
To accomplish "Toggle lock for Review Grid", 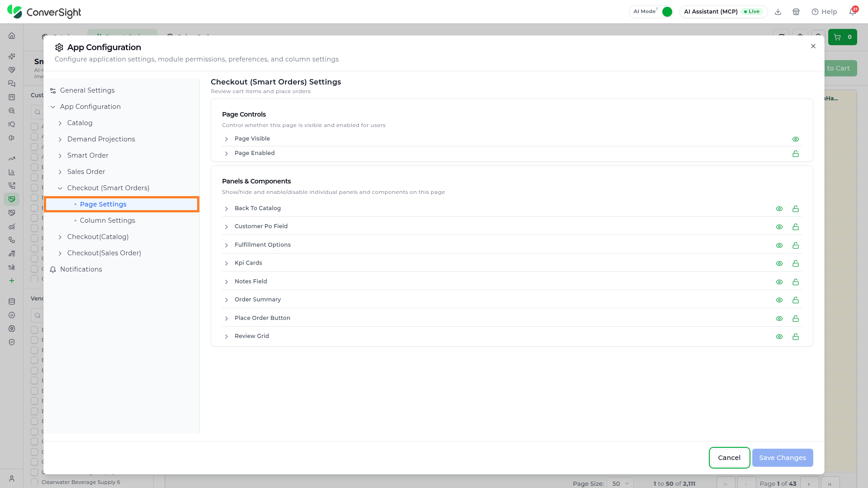I will 796,337.
